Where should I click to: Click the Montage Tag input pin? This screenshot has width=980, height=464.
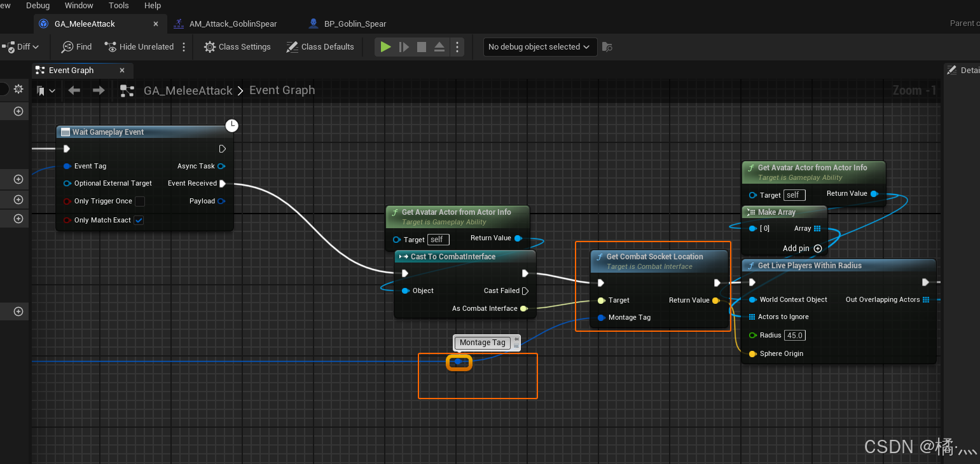click(x=601, y=318)
